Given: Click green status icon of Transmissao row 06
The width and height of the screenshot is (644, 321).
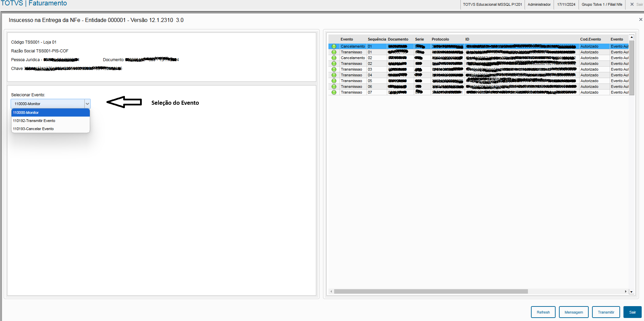Looking at the screenshot, I should pyautogui.click(x=334, y=87).
